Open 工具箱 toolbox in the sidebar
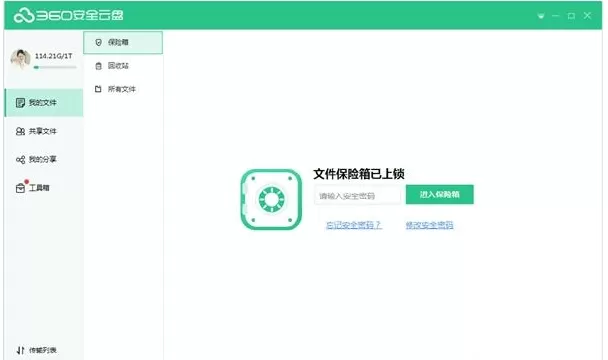Image resolution: width=608 pixels, height=360 pixels. (44, 188)
